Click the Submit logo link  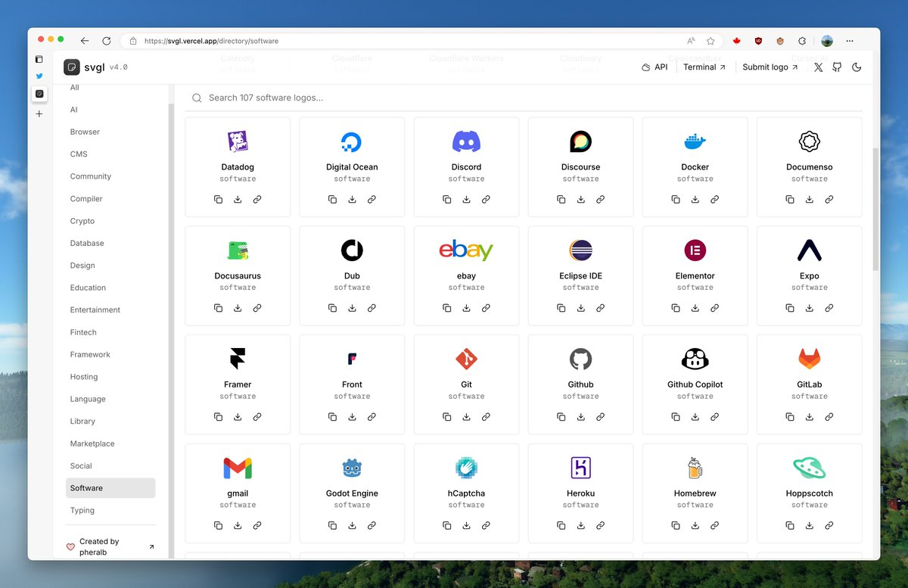[770, 67]
